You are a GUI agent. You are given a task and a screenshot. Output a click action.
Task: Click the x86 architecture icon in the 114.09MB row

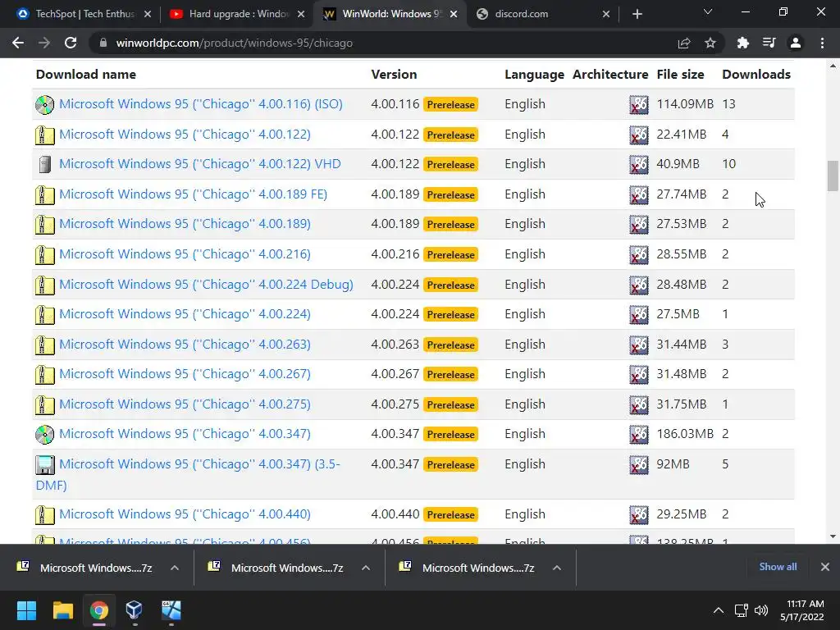pos(638,105)
